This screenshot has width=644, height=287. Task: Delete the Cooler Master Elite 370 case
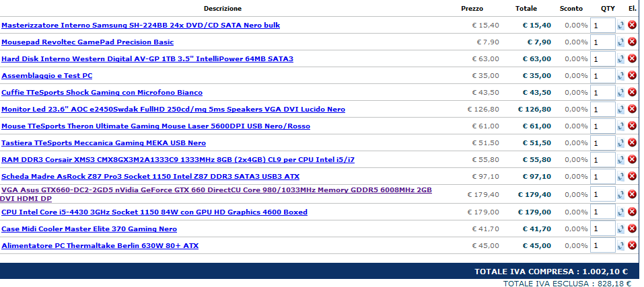(632, 229)
